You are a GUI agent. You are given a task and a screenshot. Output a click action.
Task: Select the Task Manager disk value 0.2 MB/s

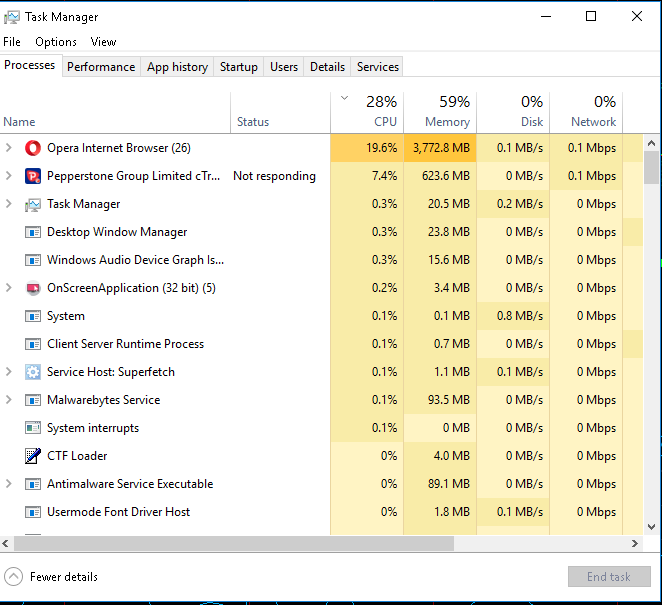(520, 204)
